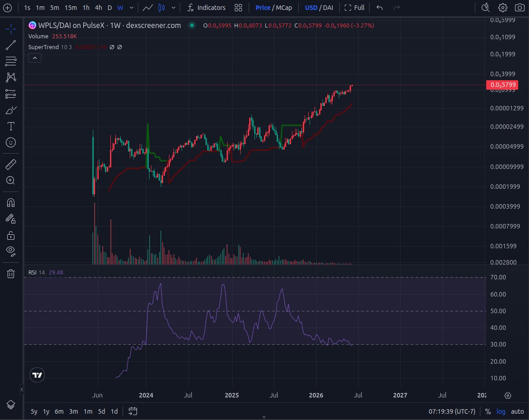The width and height of the screenshot is (529, 420).
Task: Click the RSI 14 indicator label
Action: click(x=36, y=272)
